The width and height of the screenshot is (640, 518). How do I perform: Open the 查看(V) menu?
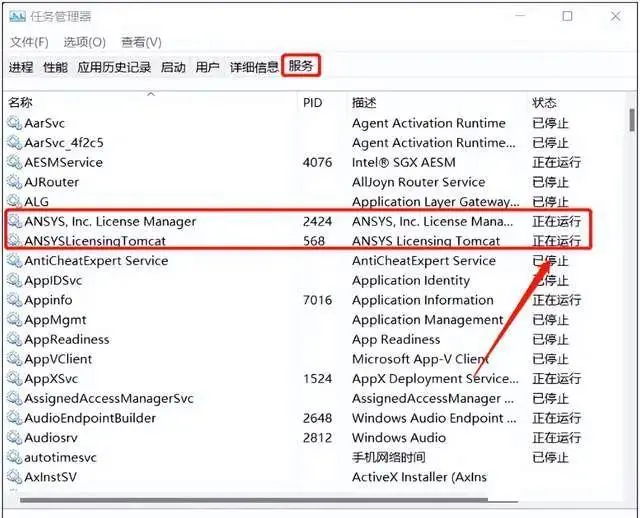coord(141,42)
